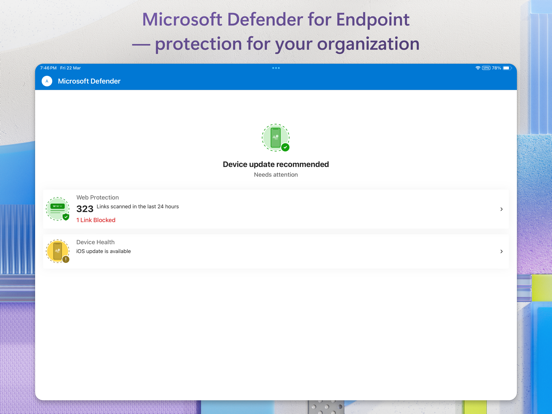Open the Web Protection card
Viewport: 552px width, 414px height.
276,209
